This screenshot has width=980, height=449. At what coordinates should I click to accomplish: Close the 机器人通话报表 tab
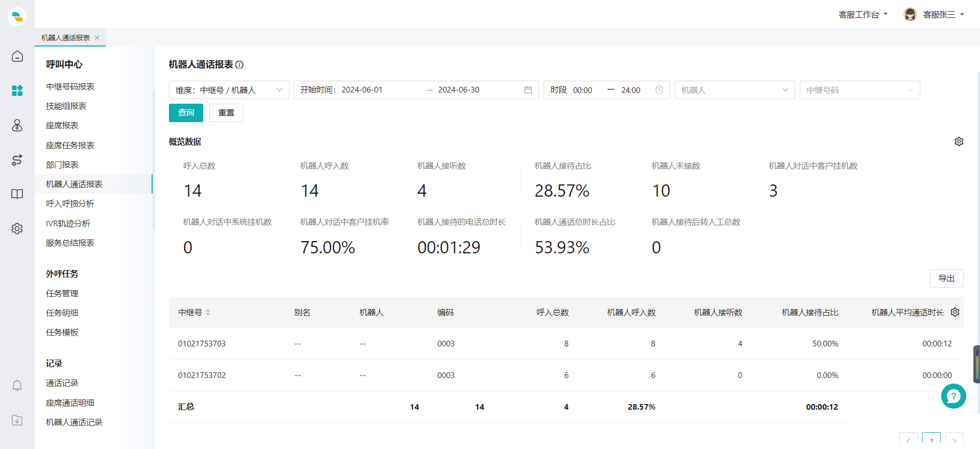97,38
